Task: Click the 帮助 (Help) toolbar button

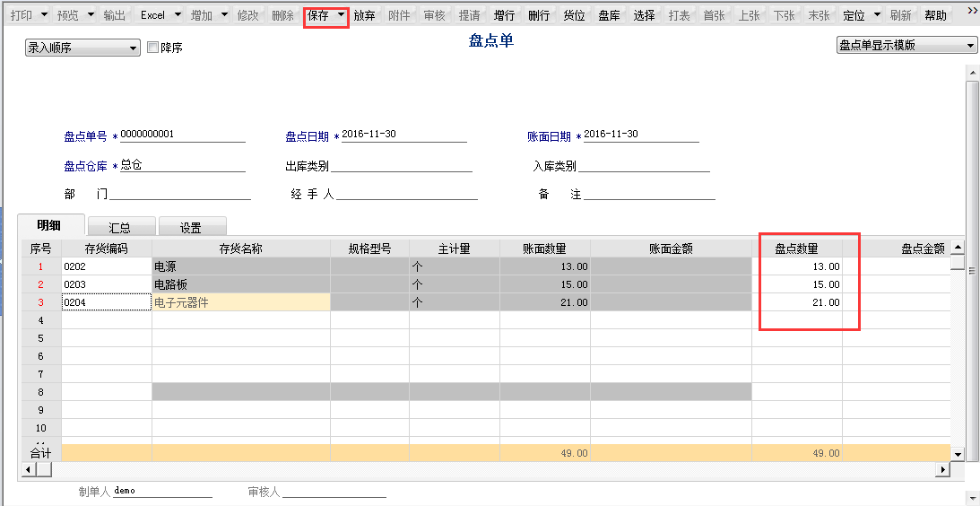Action: 935,15
